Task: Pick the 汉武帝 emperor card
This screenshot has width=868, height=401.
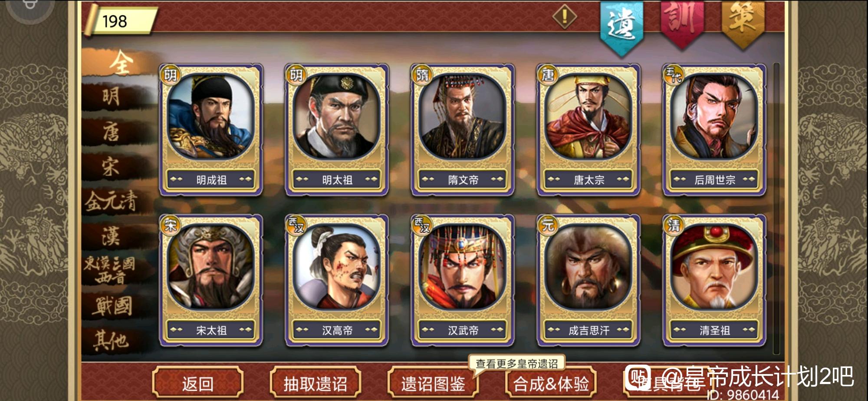Action: click(x=463, y=280)
